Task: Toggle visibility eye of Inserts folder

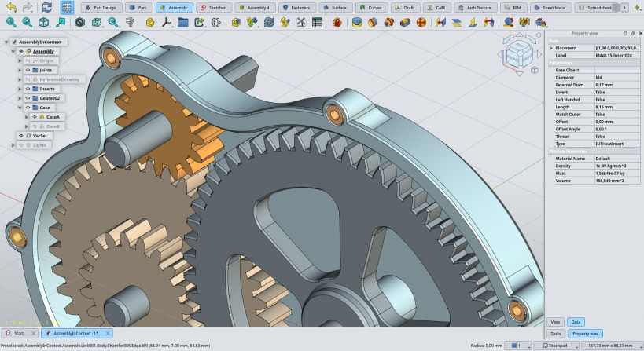Action: (x=28, y=89)
